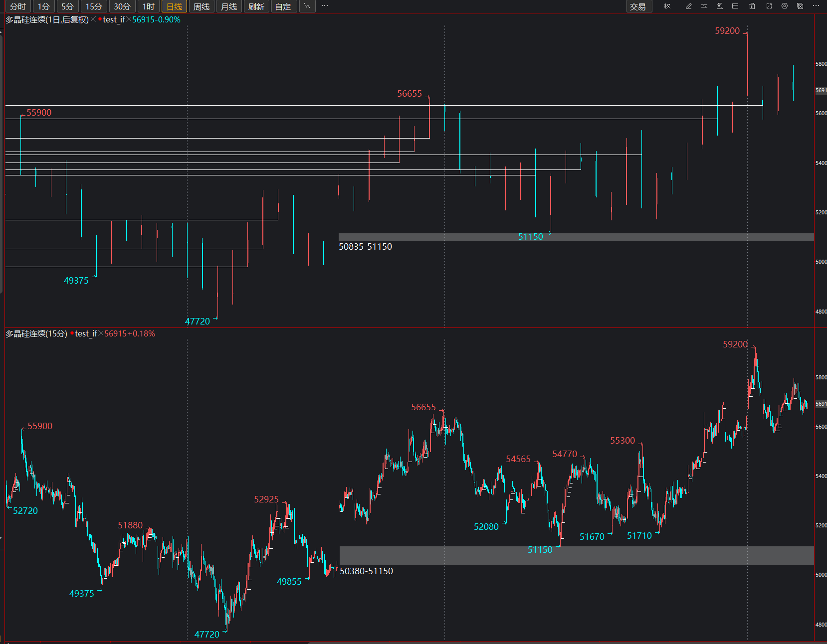Image resolution: width=827 pixels, height=644 pixels.
Task: Click the zigzag line chart icon
Action: tap(307, 6)
